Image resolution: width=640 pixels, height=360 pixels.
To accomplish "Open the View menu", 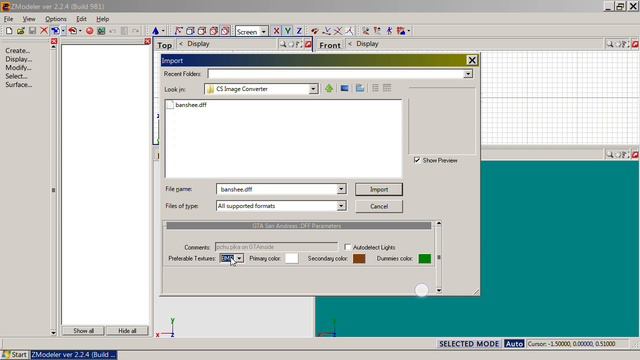I will pos(29,19).
